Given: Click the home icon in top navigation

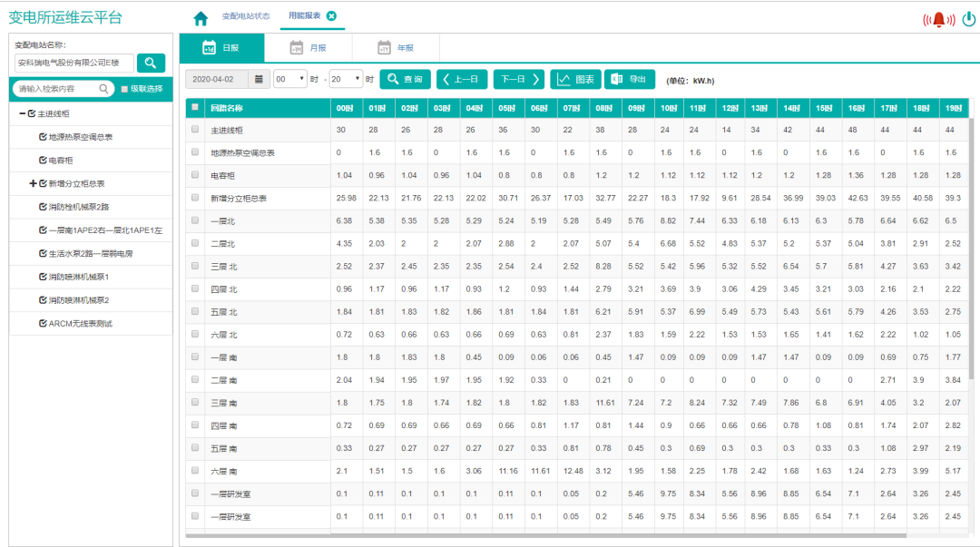Looking at the screenshot, I should pyautogui.click(x=200, y=15).
